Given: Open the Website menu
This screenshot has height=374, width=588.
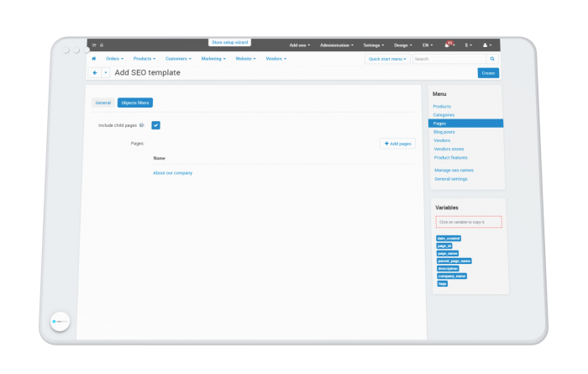Looking at the screenshot, I should click(x=245, y=59).
